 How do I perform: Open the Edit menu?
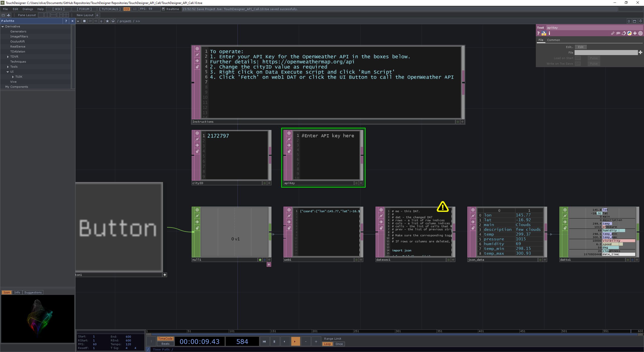pos(15,9)
